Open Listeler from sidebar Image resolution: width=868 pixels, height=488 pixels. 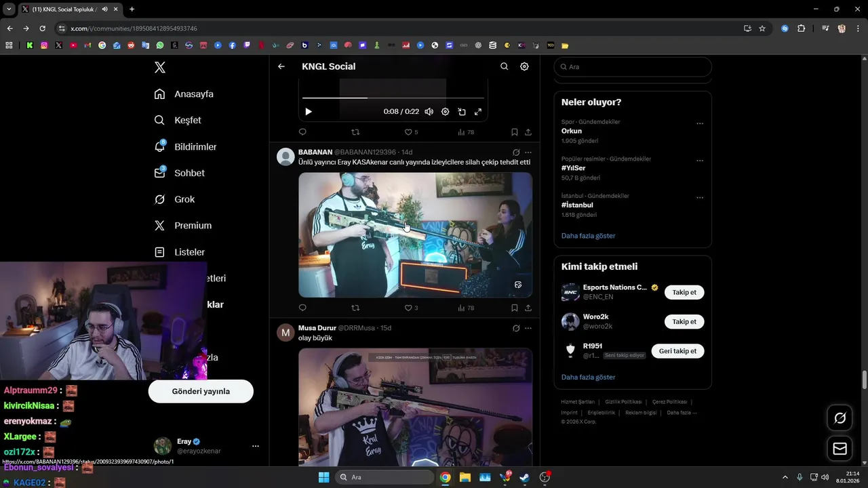point(179,252)
